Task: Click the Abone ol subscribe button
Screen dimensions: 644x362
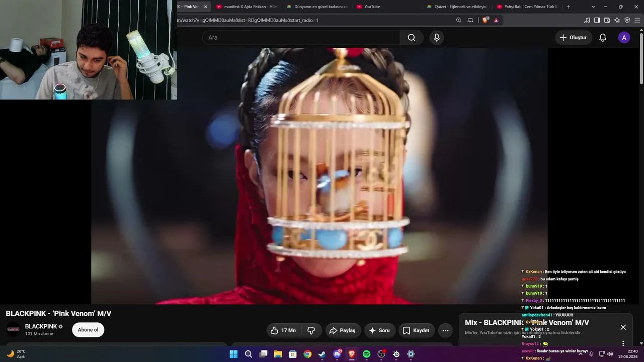Action: coord(88,330)
